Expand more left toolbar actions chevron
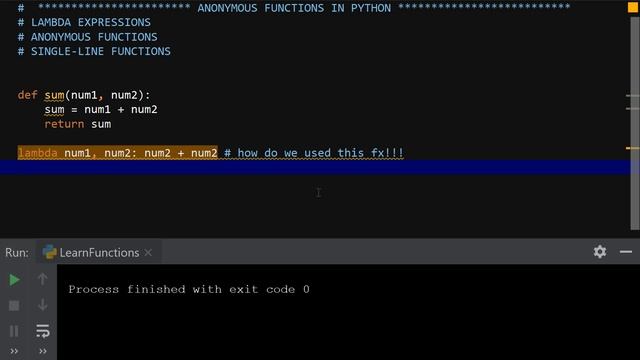The height and width of the screenshot is (360, 640). click(x=14, y=351)
